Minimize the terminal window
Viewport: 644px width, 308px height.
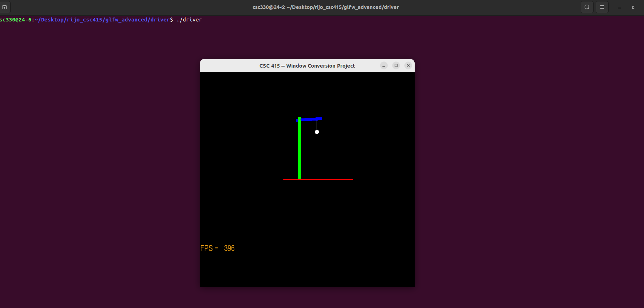pos(619,7)
